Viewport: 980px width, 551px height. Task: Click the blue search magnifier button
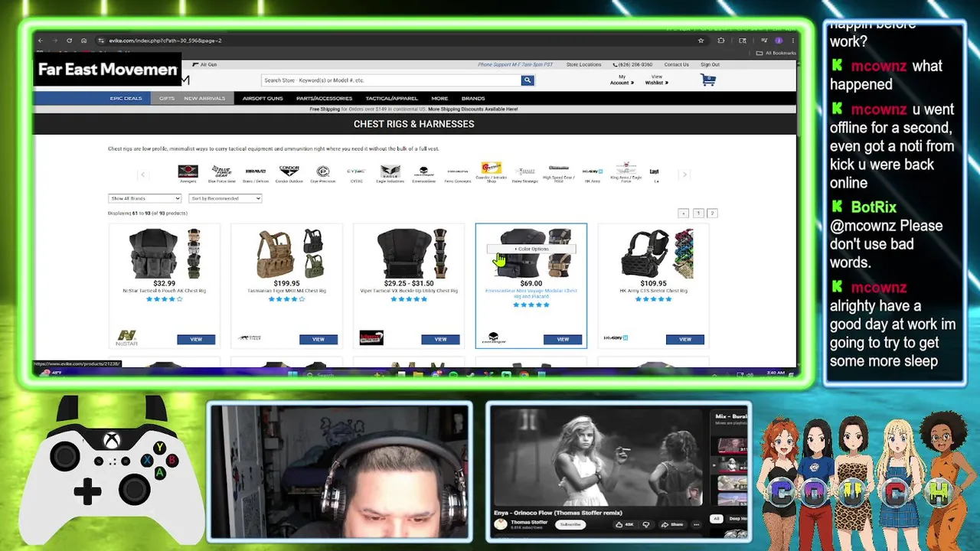coord(527,80)
